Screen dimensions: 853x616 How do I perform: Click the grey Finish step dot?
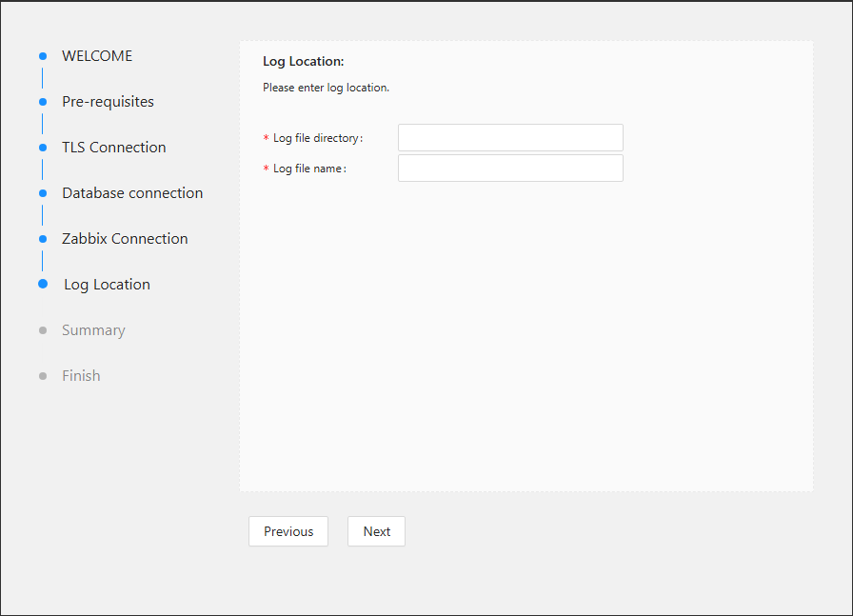[43, 376]
